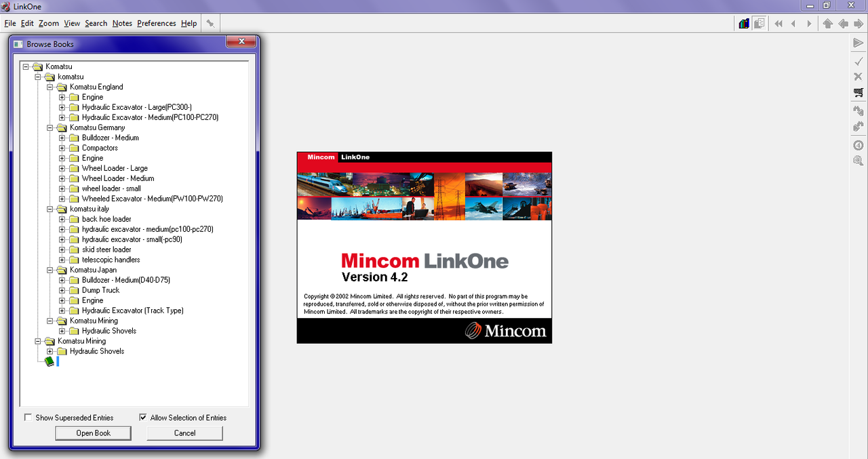Close the Browse Books dialog
This screenshot has height=459, width=868.
240,42
